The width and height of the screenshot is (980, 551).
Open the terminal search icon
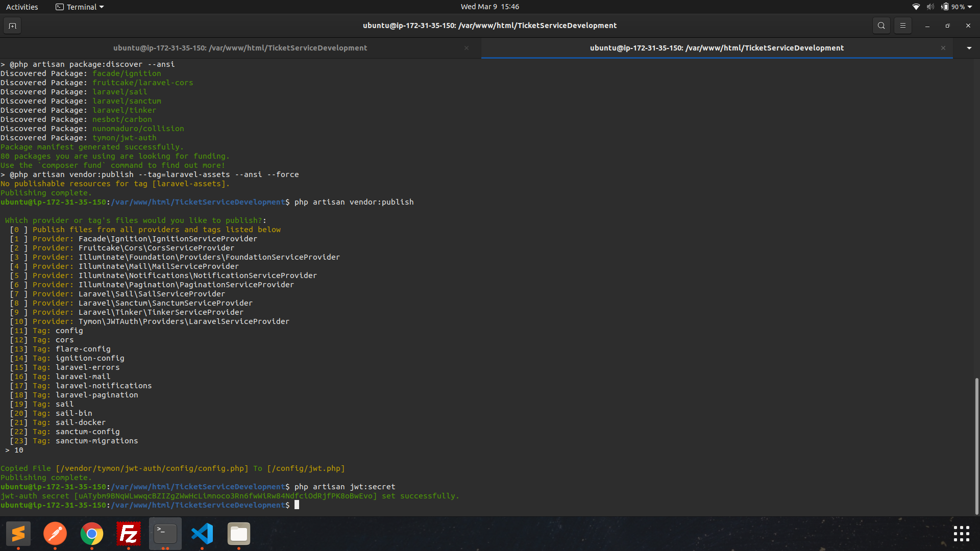[881, 26]
